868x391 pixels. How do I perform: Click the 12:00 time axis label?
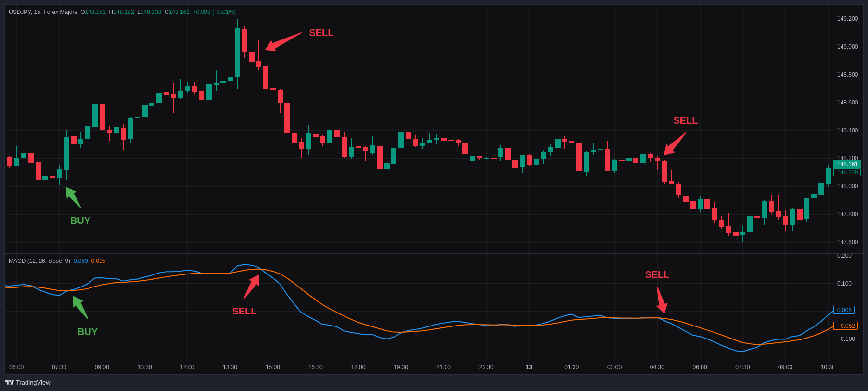(187, 367)
